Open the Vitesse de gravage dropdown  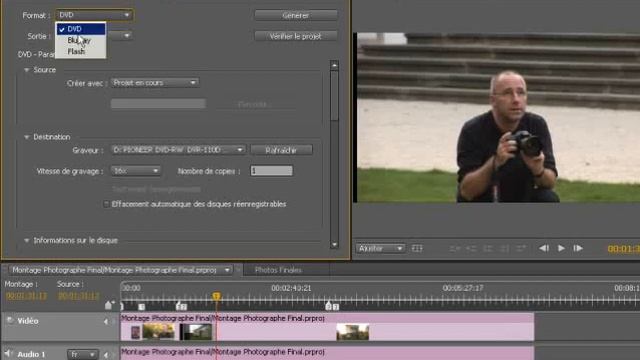click(136, 171)
